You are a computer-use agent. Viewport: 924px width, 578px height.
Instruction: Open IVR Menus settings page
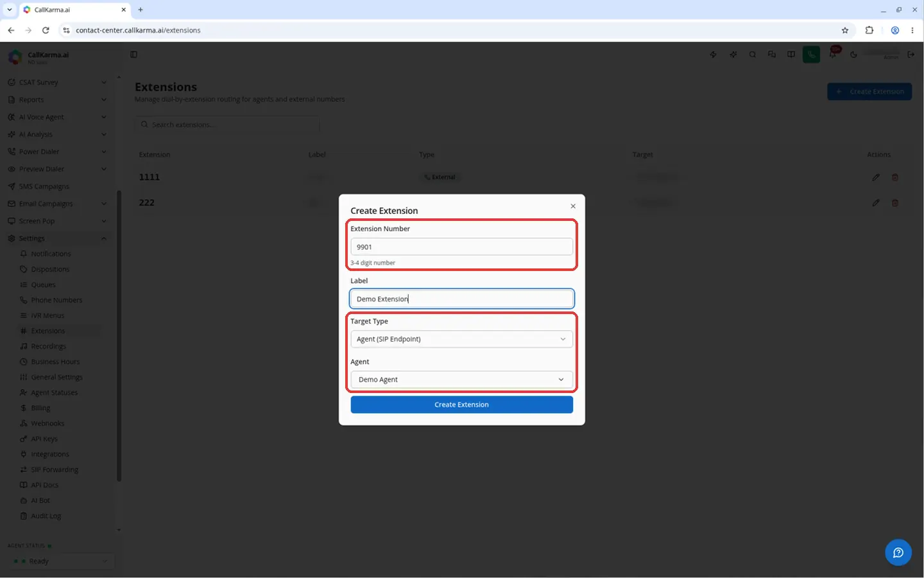click(x=47, y=315)
